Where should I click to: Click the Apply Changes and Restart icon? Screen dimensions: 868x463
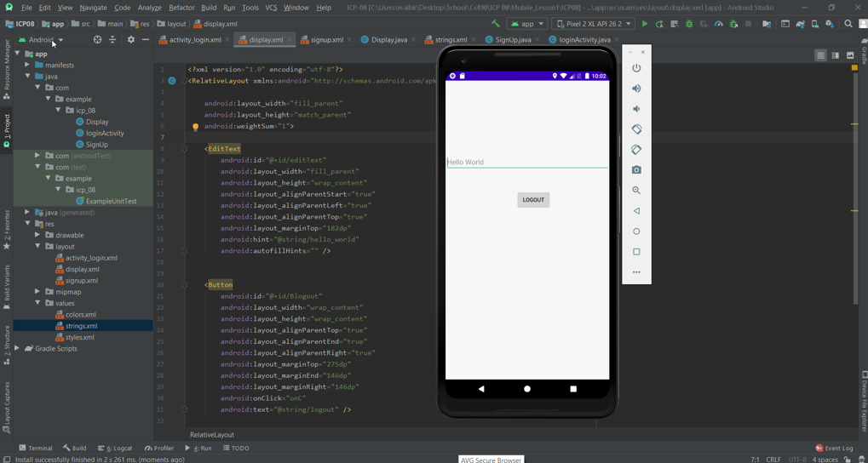tap(659, 24)
